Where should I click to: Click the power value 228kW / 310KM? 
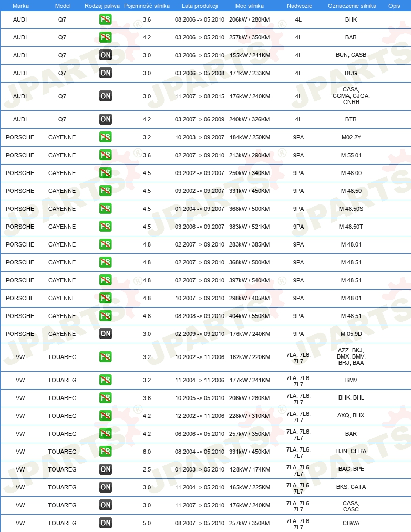click(249, 416)
